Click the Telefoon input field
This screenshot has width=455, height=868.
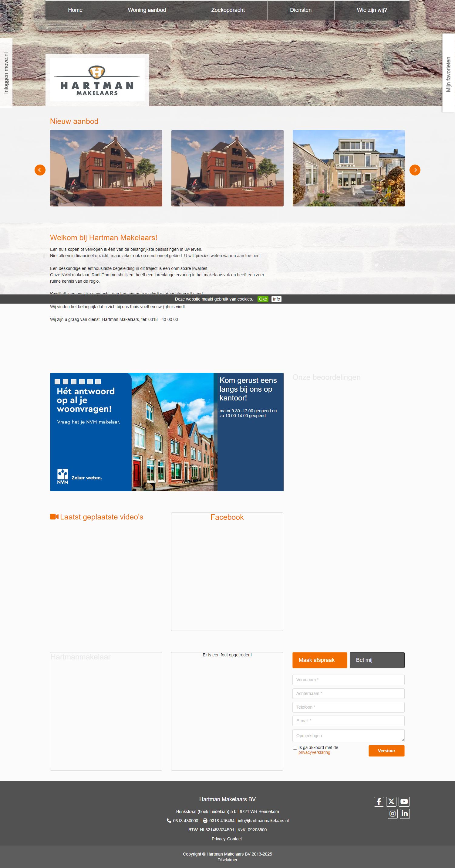[348, 707]
